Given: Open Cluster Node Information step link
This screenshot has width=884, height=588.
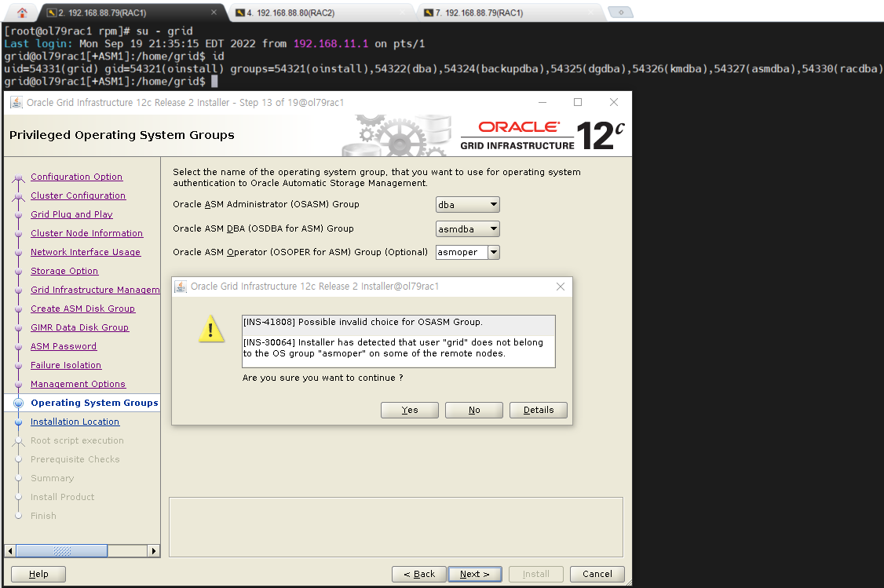Looking at the screenshot, I should pyautogui.click(x=86, y=233).
